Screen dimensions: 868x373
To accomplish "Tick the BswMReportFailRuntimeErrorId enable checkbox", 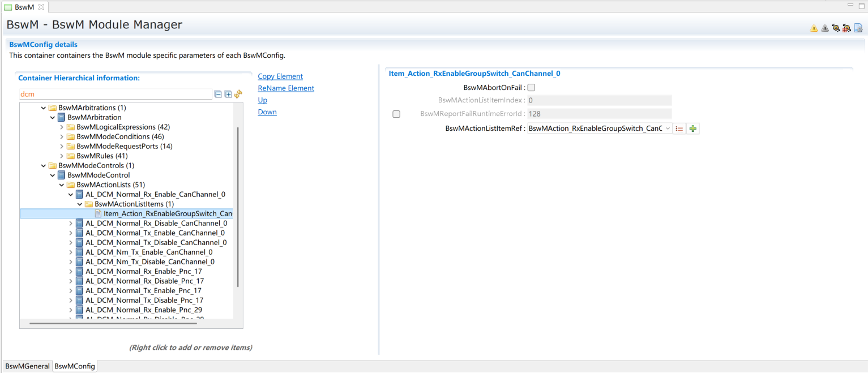I will point(396,114).
